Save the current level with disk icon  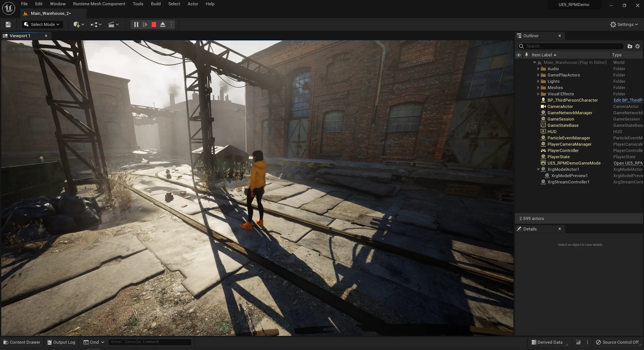[x=8, y=24]
